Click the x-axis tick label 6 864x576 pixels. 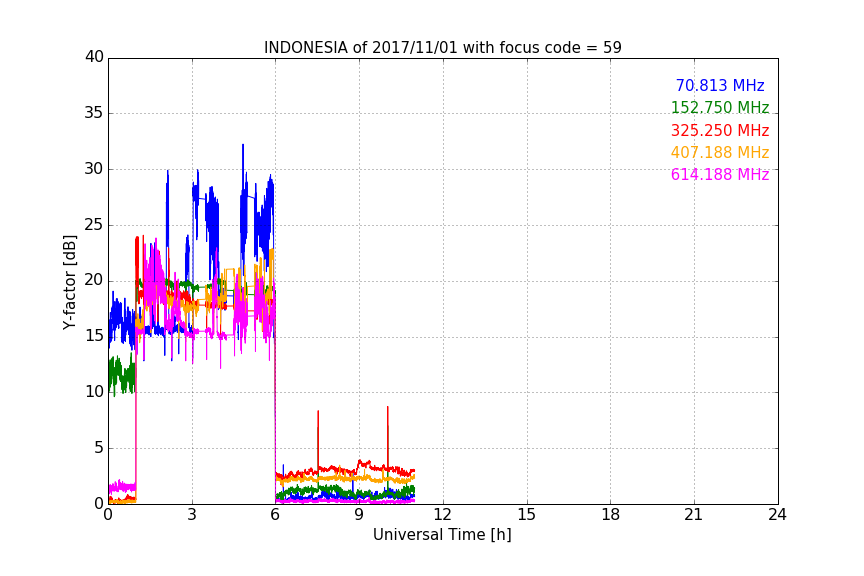[276, 515]
